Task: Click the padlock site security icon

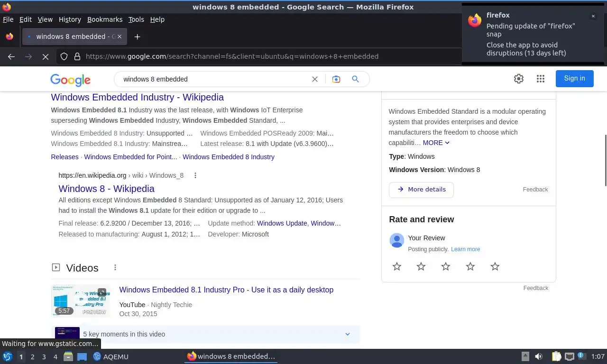Action: (x=77, y=56)
